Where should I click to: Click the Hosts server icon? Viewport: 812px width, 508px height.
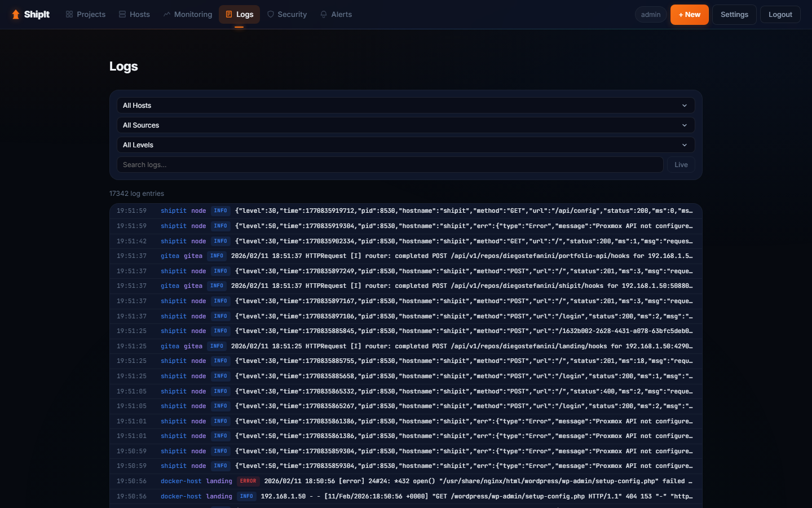[x=122, y=15]
